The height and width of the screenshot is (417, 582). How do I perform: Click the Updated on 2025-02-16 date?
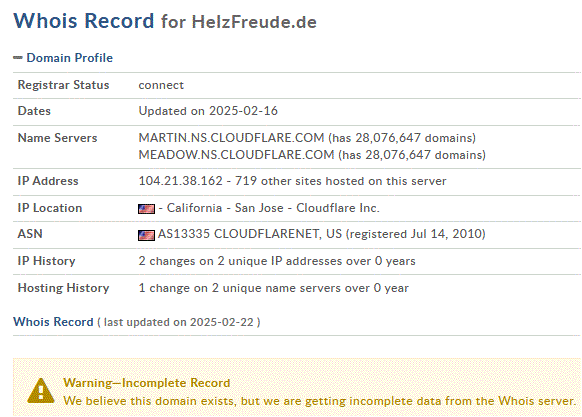208,111
